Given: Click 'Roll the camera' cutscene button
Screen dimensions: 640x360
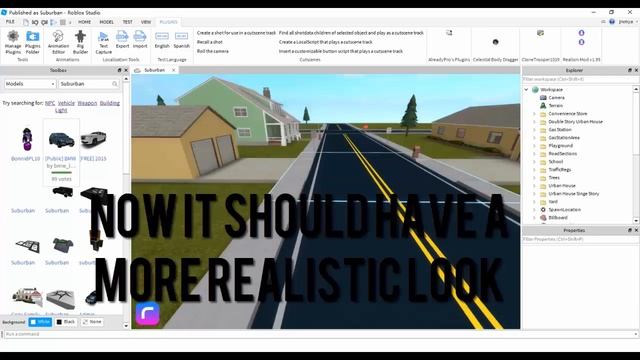Looking at the screenshot, I should (213, 51).
